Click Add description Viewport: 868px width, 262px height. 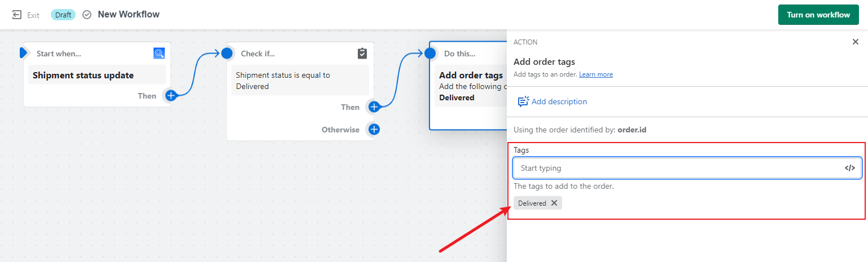553,101
